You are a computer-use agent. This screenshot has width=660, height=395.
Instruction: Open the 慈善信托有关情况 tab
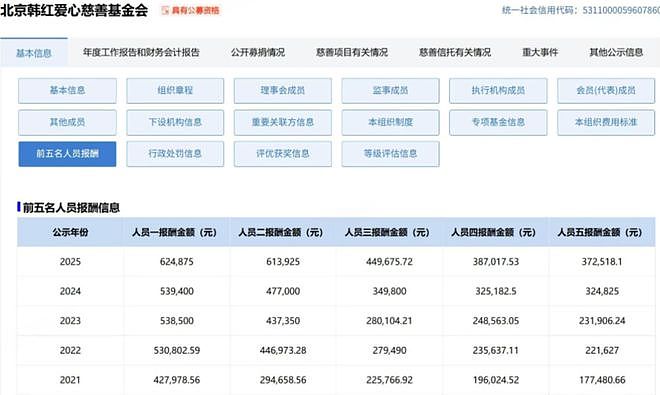(x=455, y=53)
